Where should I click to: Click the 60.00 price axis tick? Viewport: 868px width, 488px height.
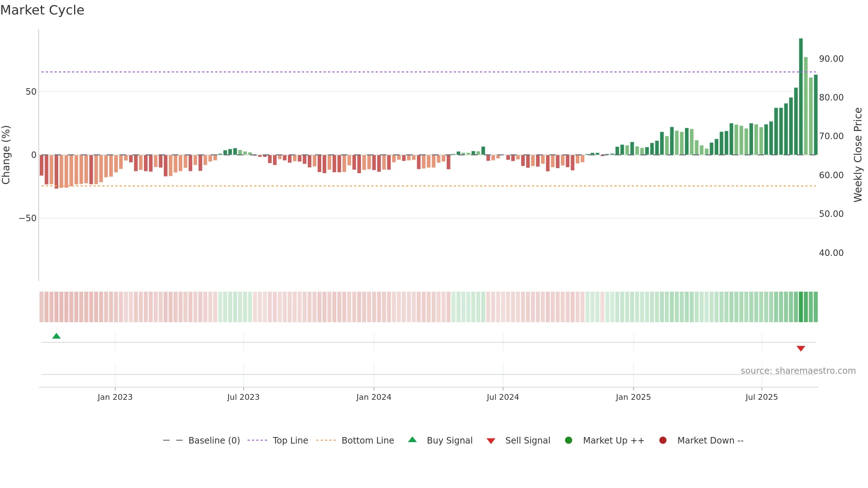pos(831,175)
